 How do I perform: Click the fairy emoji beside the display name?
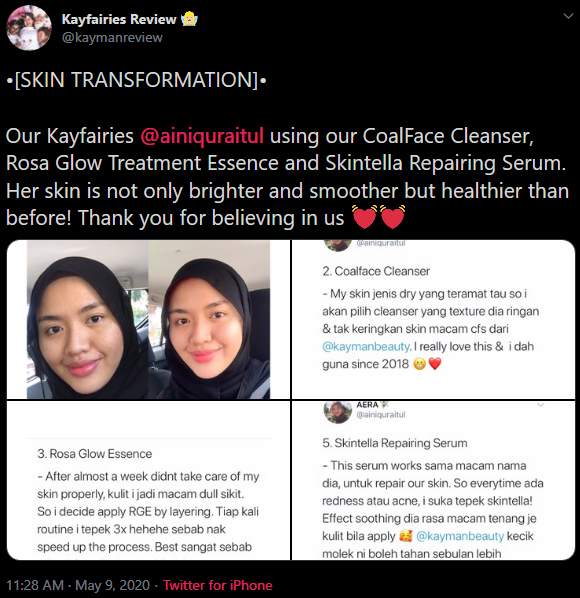tap(189, 19)
